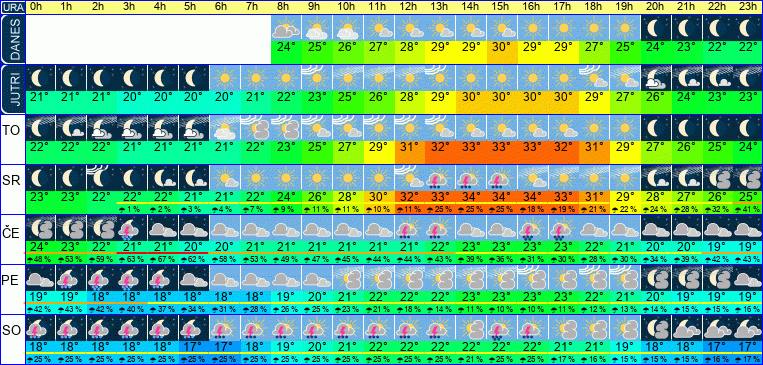763x365 pixels.
Task: Click the 6h column header
Action: tap(221, 7)
